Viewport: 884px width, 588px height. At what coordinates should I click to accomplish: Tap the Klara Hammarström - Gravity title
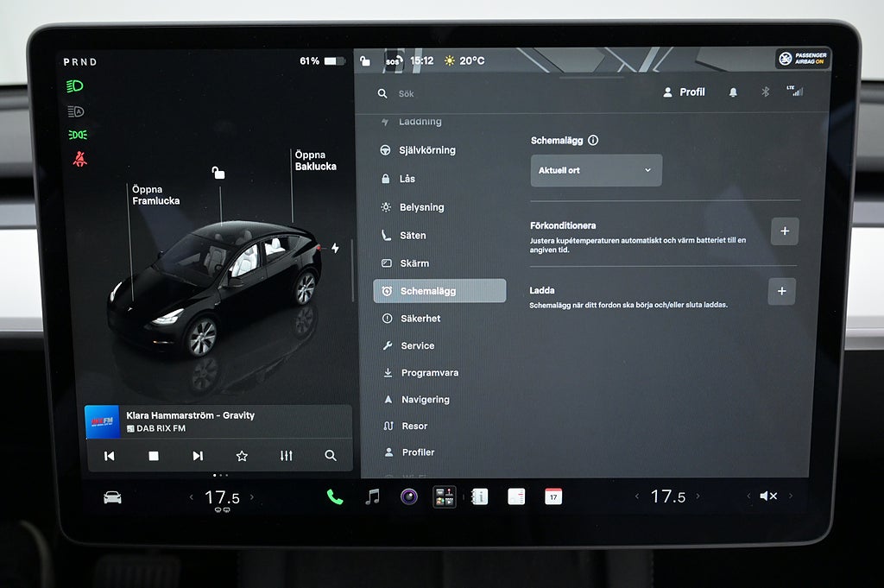point(190,415)
